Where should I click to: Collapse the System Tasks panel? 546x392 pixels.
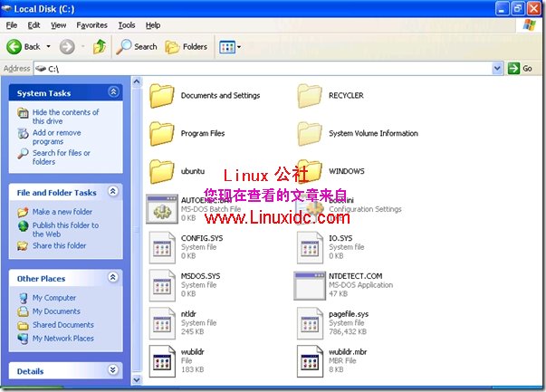coord(113,92)
